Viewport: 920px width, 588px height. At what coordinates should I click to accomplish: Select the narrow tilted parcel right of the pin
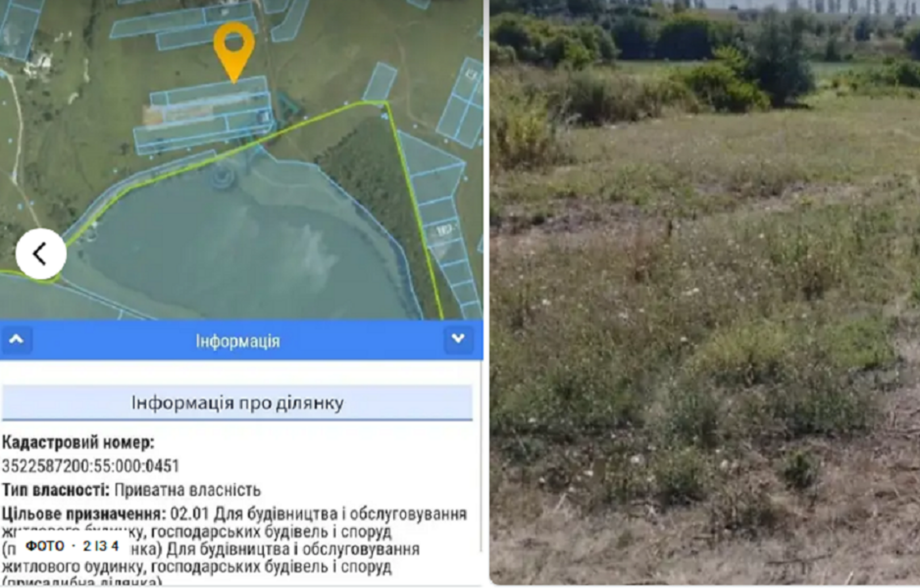pos(379,82)
